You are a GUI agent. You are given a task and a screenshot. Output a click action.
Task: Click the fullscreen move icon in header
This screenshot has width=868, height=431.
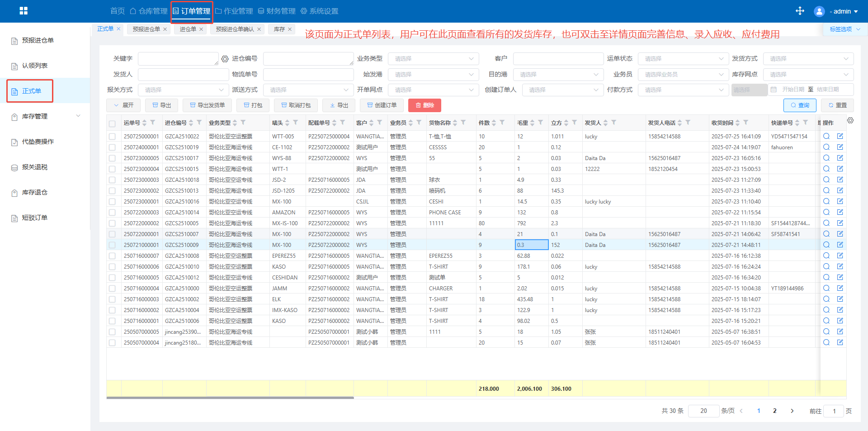[x=800, y=11]
